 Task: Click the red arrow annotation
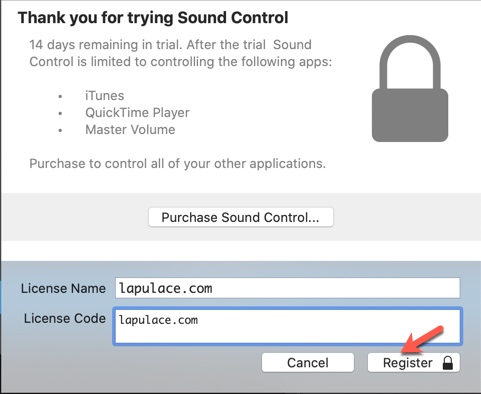(422, 340)
